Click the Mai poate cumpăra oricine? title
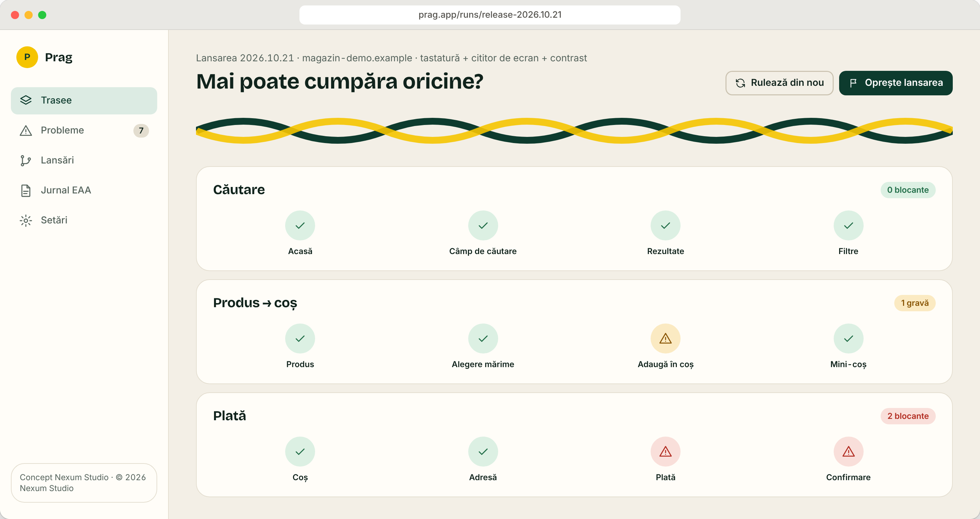980x519 pixels. coord(339,81)
